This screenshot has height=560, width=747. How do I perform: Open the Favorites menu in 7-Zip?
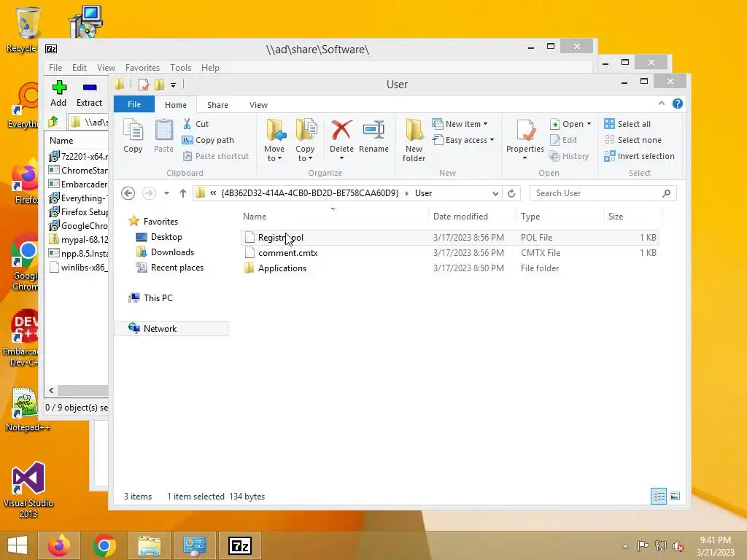click(142, 68)
